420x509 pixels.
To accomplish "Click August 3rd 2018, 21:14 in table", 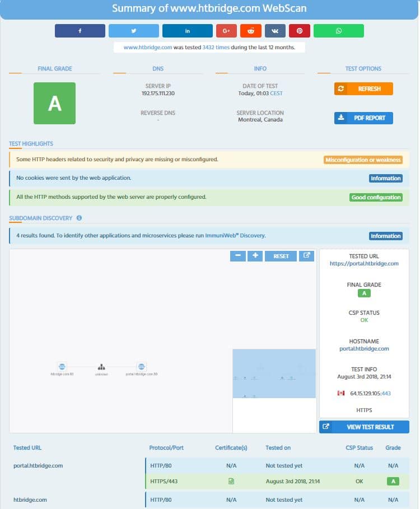I will [293, 481].
